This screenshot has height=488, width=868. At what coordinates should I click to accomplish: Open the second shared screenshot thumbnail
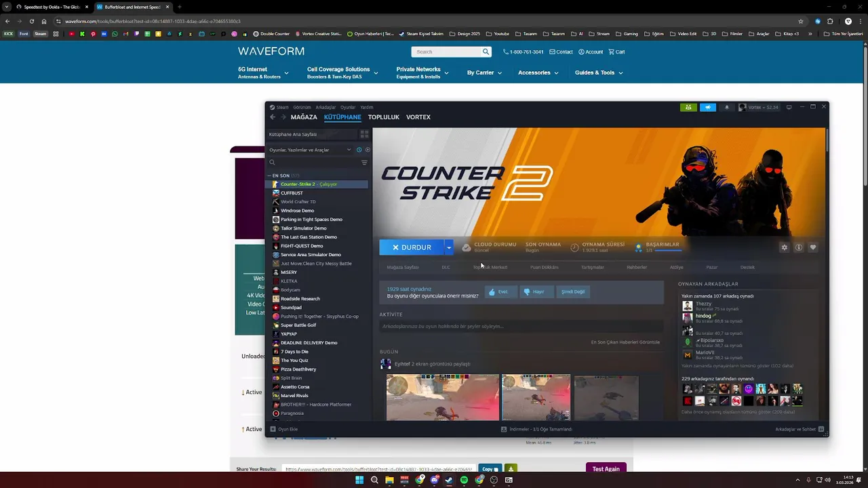pyautogui.click(x=536, y=397)
